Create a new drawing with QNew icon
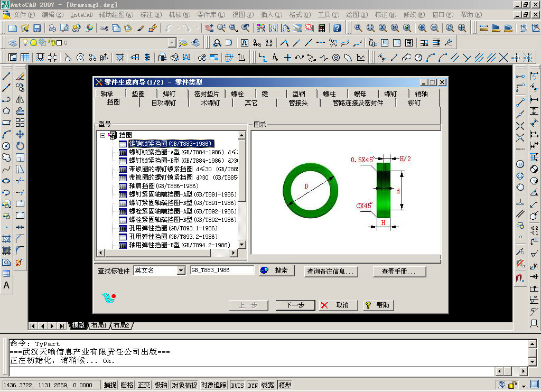The height and width of the screenshot is (392, 541). pos(13,28)
